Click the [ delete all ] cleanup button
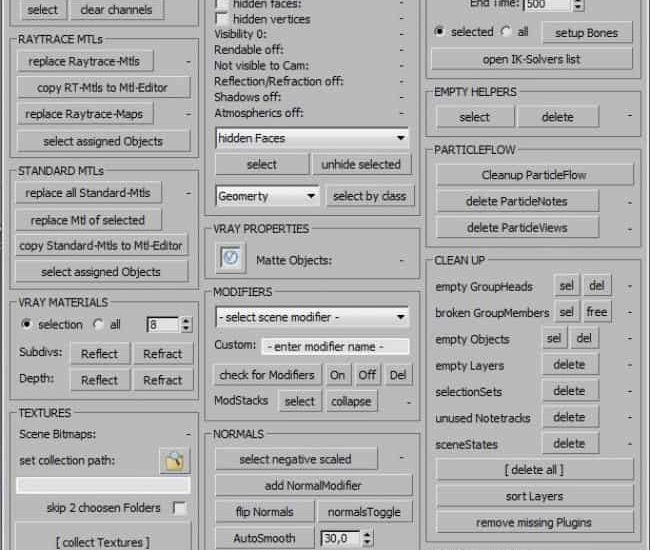650x550 pixels. (534, 470)
